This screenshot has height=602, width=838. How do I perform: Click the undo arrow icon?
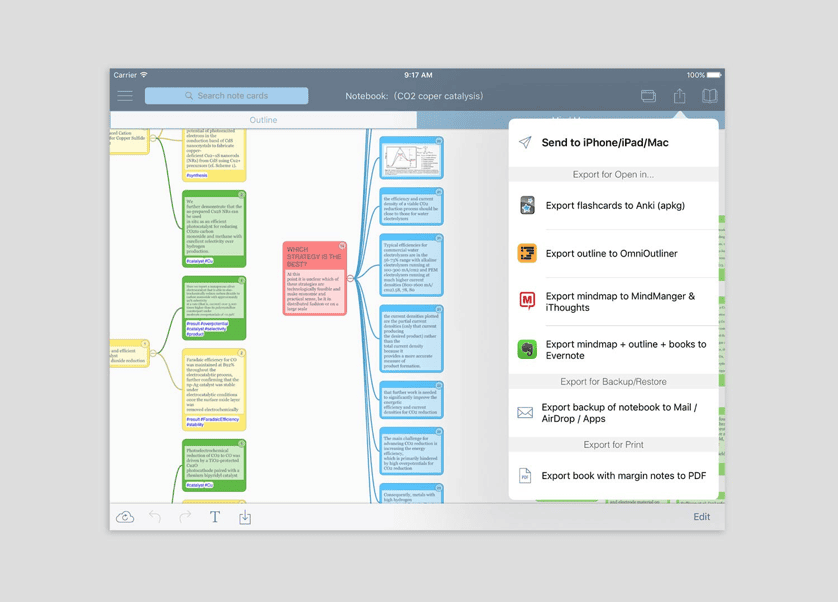[155, 516]
